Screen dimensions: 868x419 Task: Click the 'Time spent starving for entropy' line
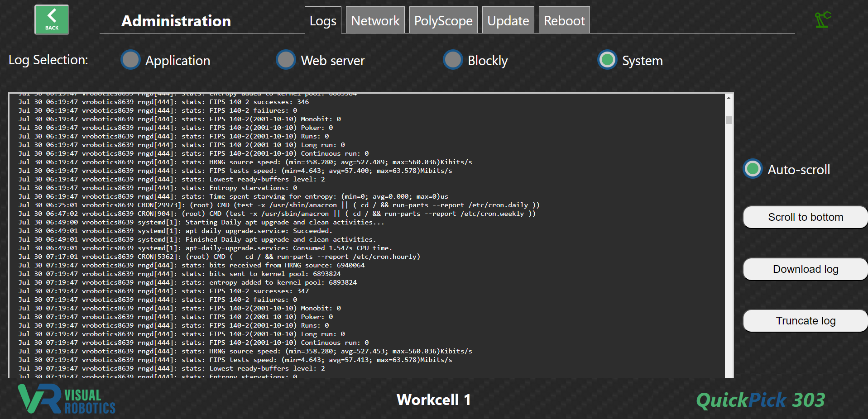(x=233, y=196)
